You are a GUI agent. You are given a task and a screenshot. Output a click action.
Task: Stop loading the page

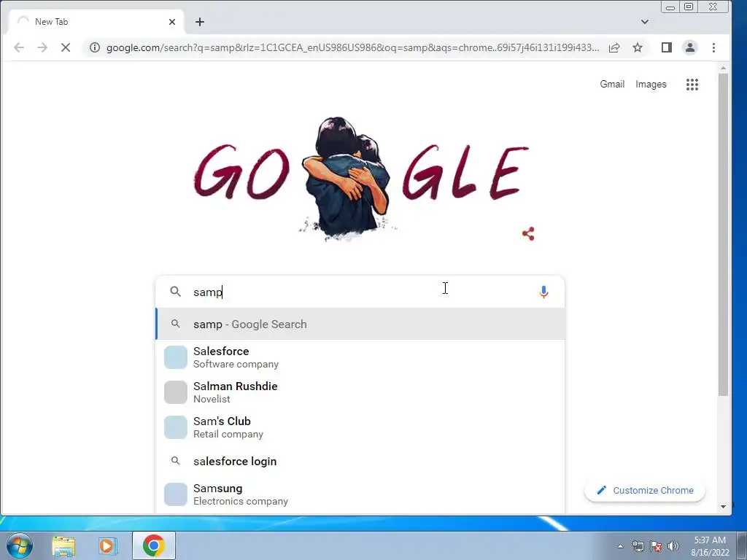click(66, 47)
